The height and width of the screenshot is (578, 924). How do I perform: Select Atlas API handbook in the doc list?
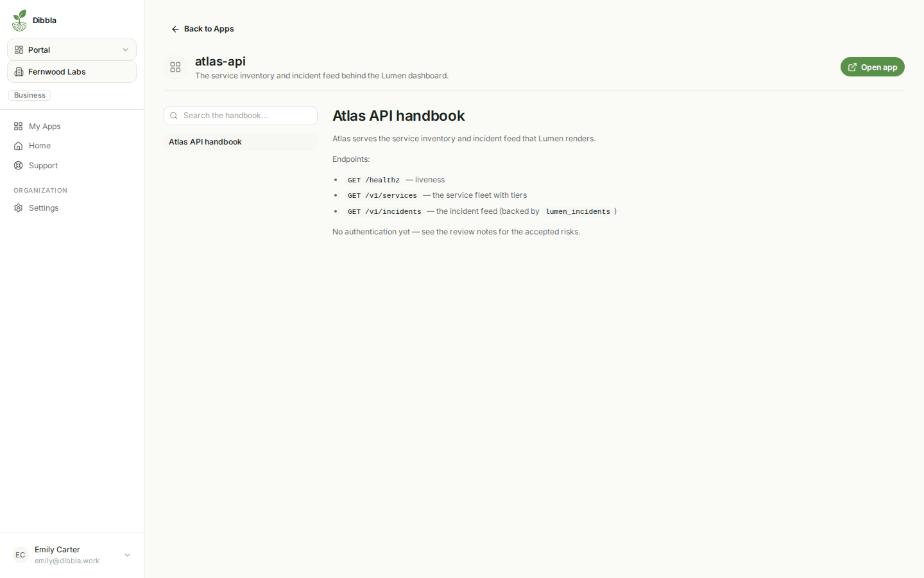tap(241, 142)
